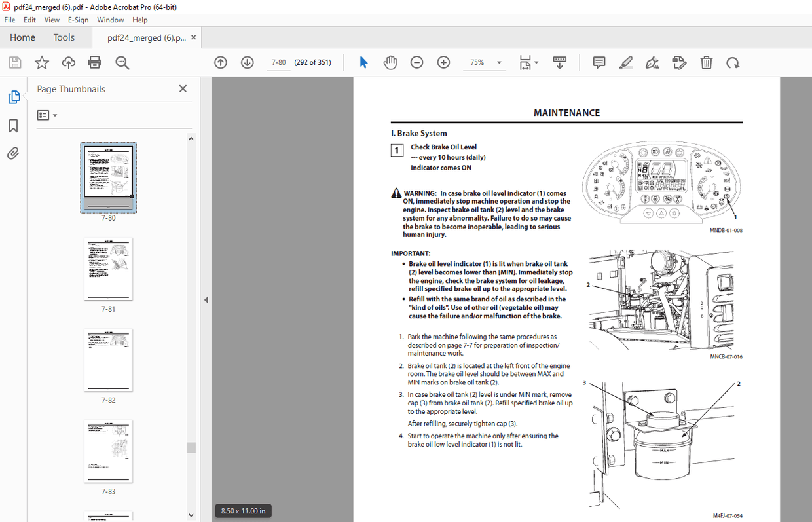Open the Attachments panel
This screenshot has height=522, width=812.
[14, 154]
